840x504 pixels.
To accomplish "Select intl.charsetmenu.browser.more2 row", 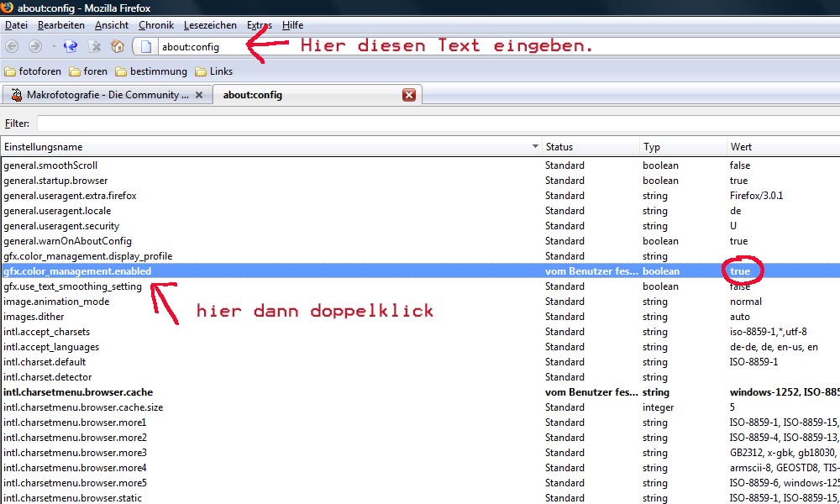I will point(421,437).
